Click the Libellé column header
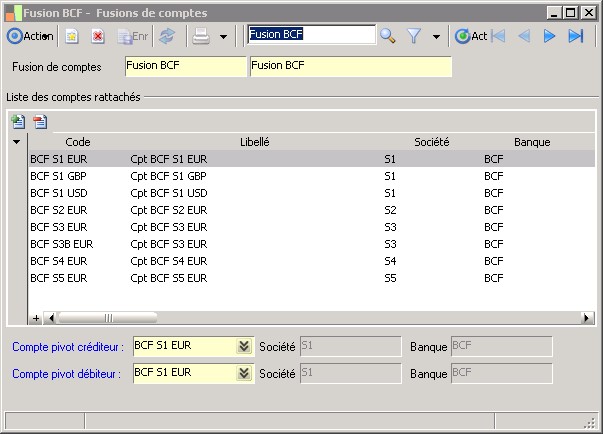The image size is (603, 434). 254,142
